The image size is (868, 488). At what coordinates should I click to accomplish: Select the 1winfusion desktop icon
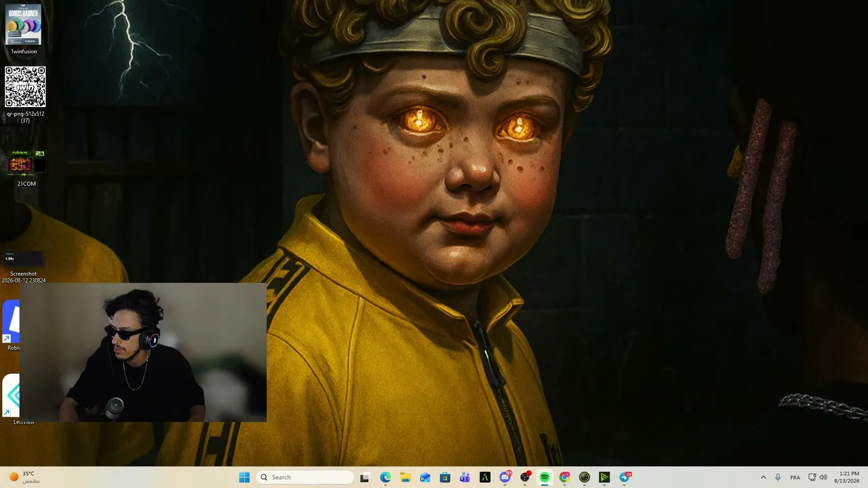point(24,29)
